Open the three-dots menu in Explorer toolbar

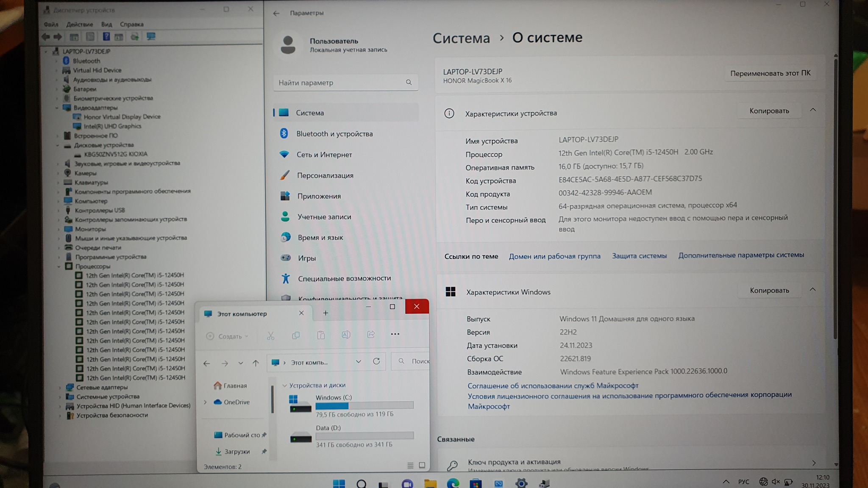395,334
